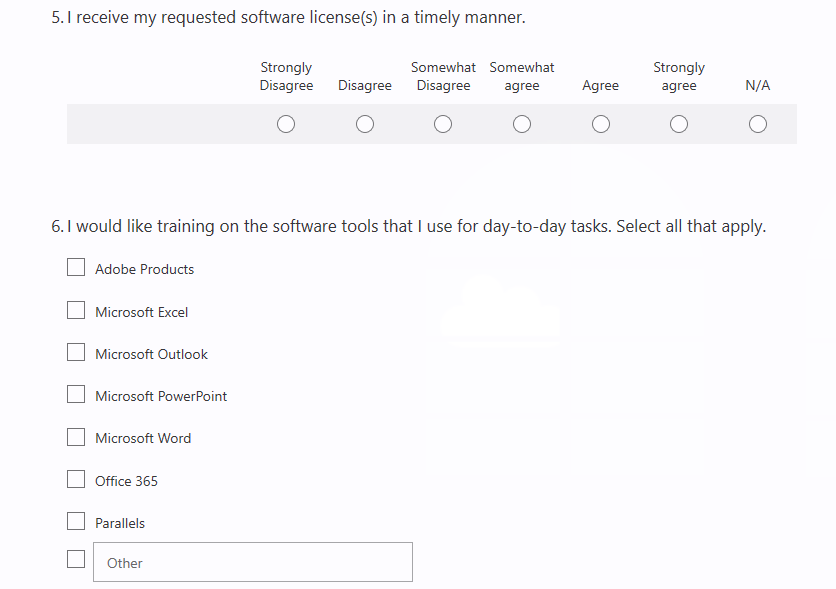Select the N/A radio option
Viewport: 836px width, 589px height.
click(x=758, y=124)
